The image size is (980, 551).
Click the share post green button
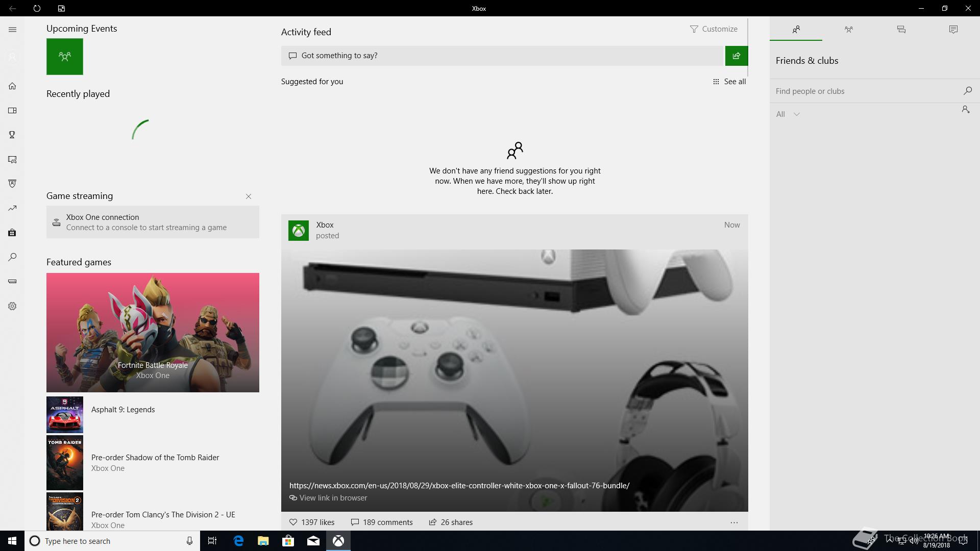click(736, 56)
